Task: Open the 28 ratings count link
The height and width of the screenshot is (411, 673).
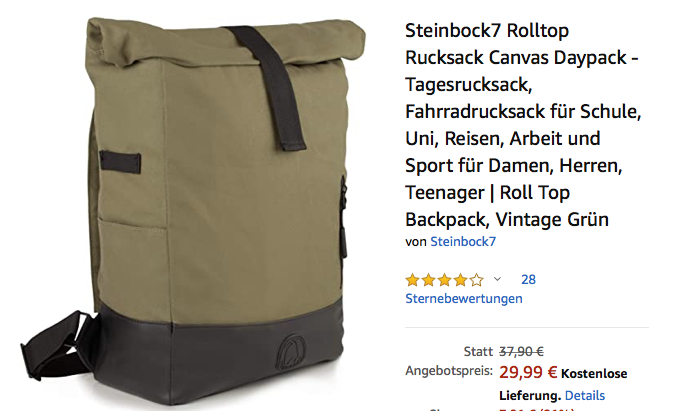Action: tap(528, 280)
